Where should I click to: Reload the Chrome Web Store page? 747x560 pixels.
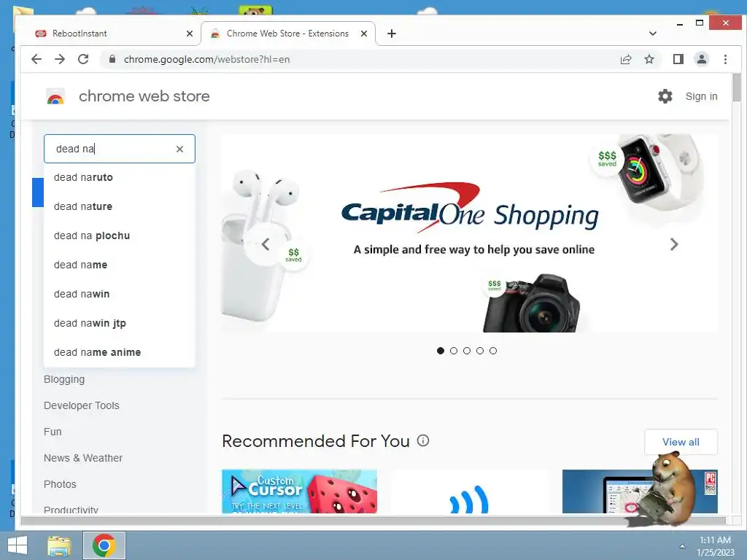(83, 59)
